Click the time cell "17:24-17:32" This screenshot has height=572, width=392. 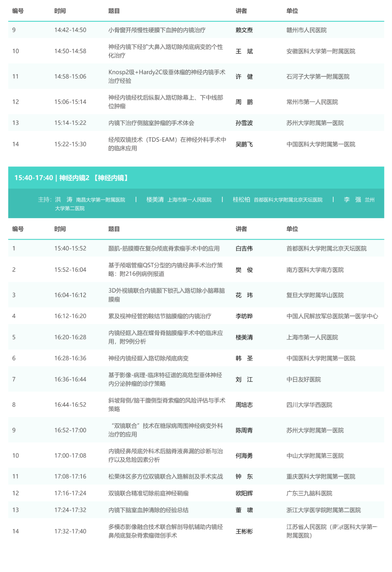click(70, 510)
